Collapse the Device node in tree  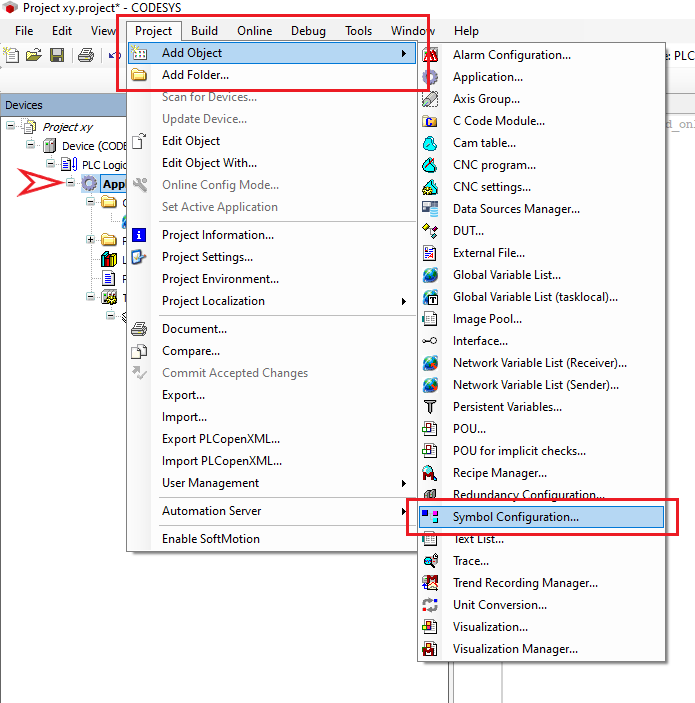coord(31,146)
